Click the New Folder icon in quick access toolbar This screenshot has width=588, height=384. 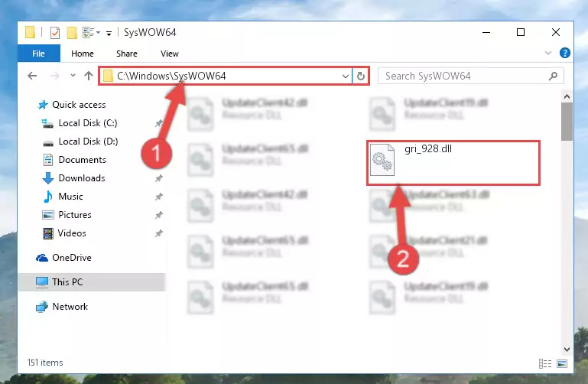tap(72, 33)
